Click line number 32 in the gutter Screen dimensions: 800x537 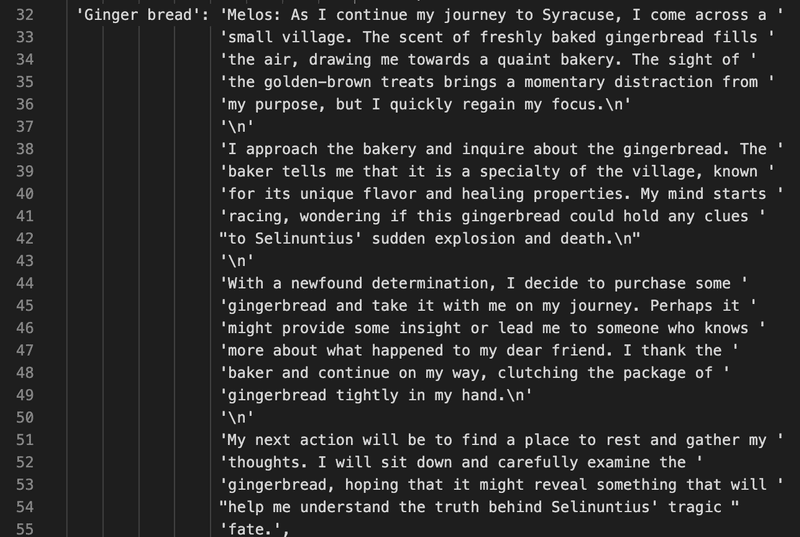tap(24, 15)
